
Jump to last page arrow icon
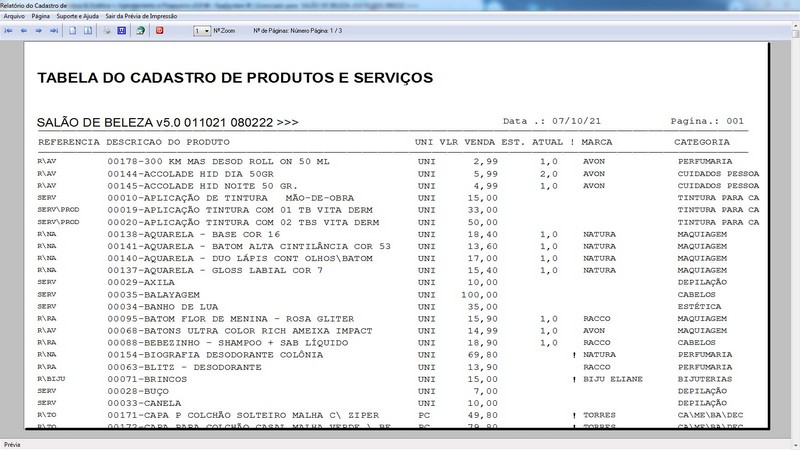point(54,31)
